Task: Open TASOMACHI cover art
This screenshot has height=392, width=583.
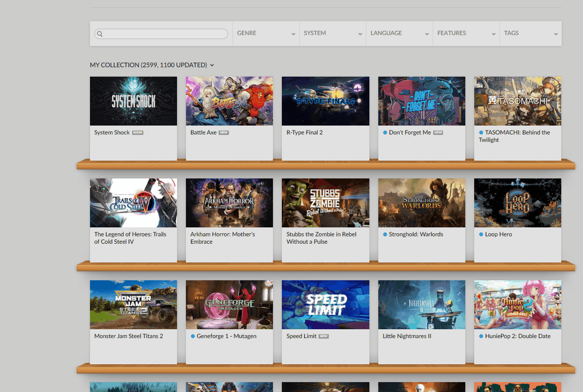Action: 518,101
